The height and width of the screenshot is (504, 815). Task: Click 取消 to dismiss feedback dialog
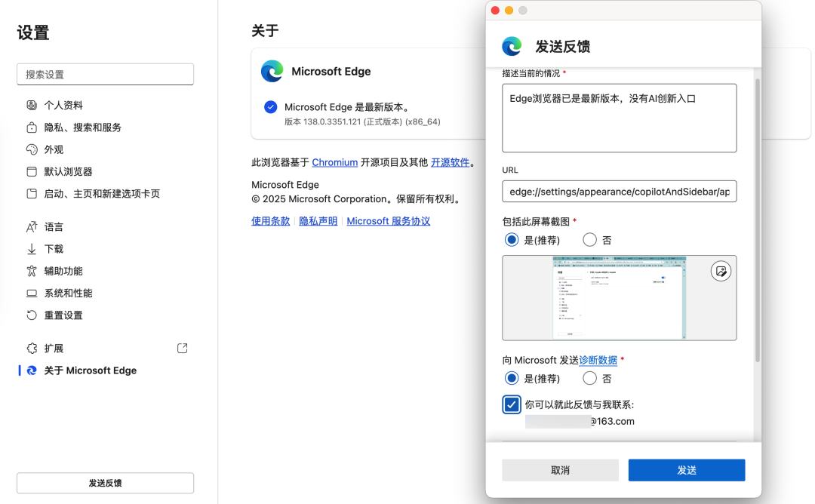point(560,470)
